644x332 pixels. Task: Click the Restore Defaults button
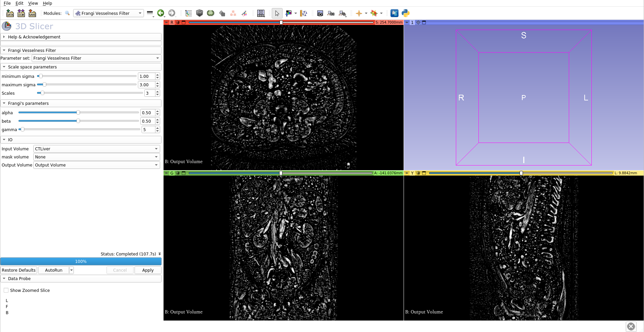19,270
